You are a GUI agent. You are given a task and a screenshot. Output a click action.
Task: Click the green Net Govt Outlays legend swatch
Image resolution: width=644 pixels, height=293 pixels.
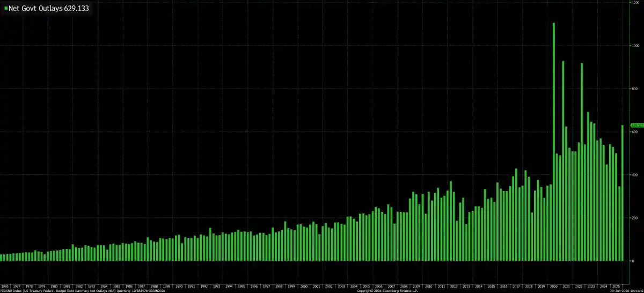pyautogui.click(x=5, y=9)
